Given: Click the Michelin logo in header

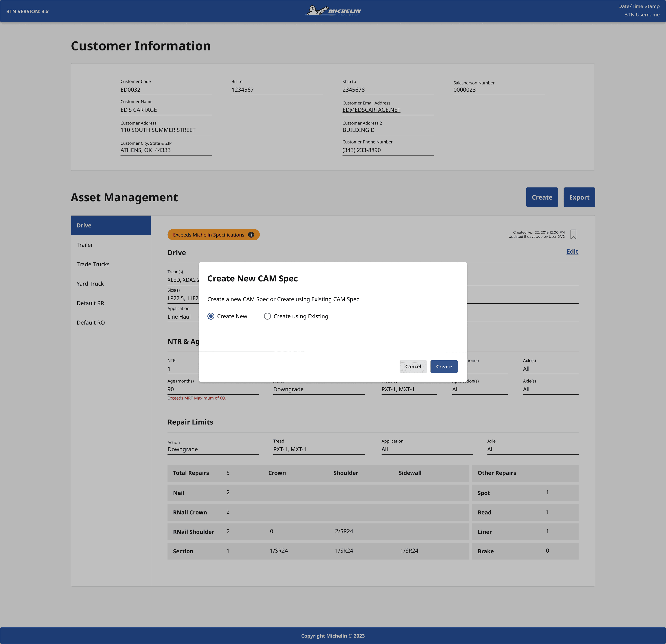Looking at the screenshot, I should point(333,11).
